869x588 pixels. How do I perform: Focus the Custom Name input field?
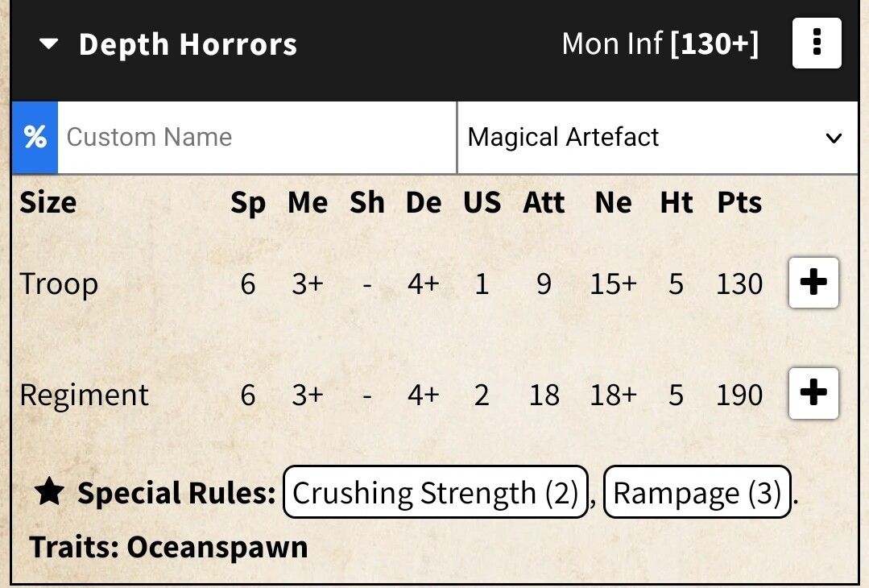pos(256,138)
